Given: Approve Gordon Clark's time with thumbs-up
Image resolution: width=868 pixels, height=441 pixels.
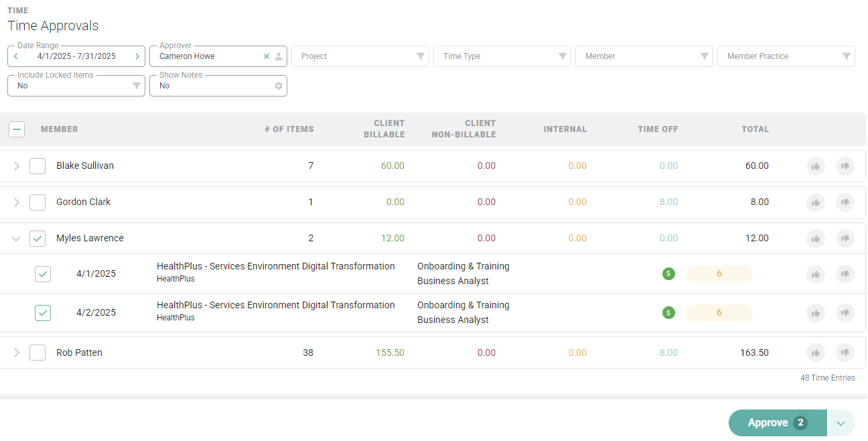Looking at the screenshot, I should click(x=816, y=202).
